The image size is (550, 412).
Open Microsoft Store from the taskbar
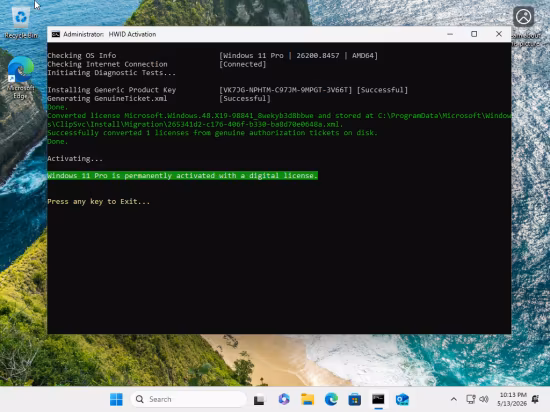tap(355, 399)
